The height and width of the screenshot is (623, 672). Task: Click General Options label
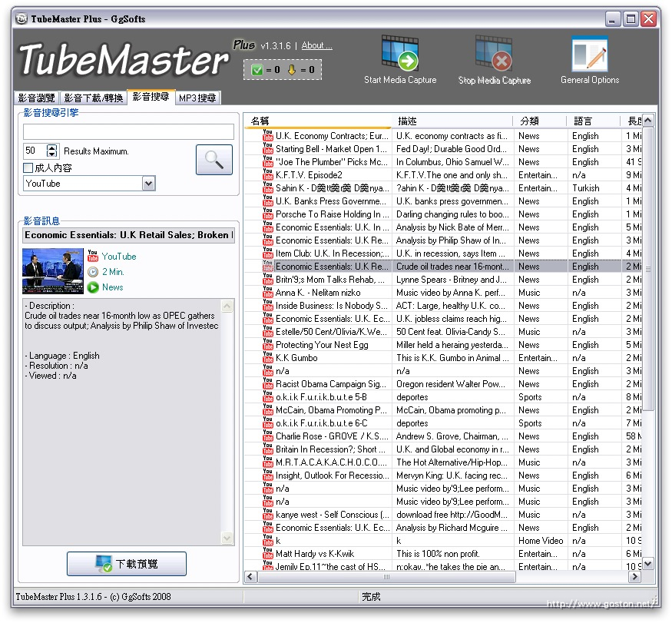(590, 80)
